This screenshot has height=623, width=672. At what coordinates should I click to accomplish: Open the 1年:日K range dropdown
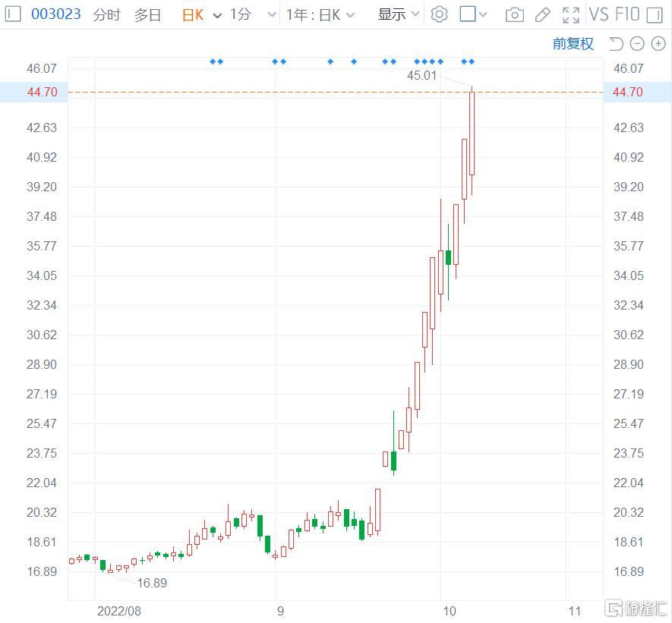click(x=320, y=15)
